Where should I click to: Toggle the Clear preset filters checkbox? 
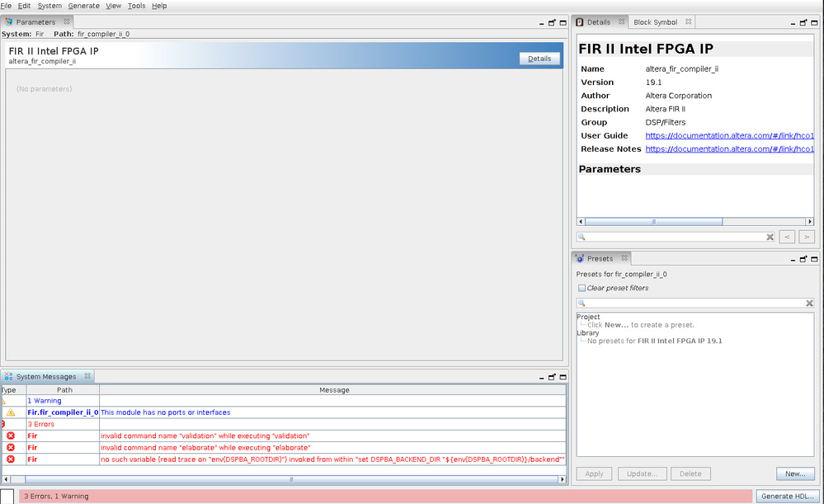582,288
